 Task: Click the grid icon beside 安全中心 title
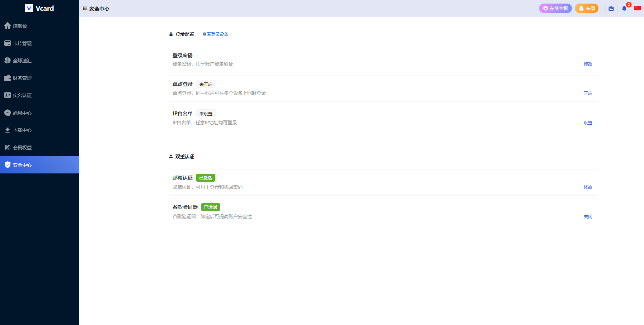pos(85,8)
